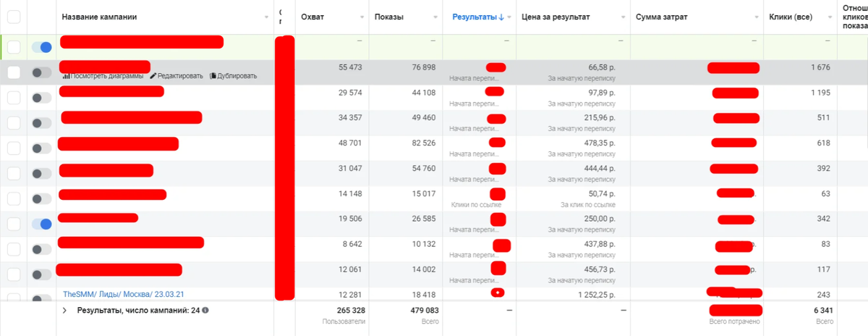Open 'Посмотреть диаграммы' for the hovered campaign
This screenshot has width=868, height=336.
click(103, 76)
